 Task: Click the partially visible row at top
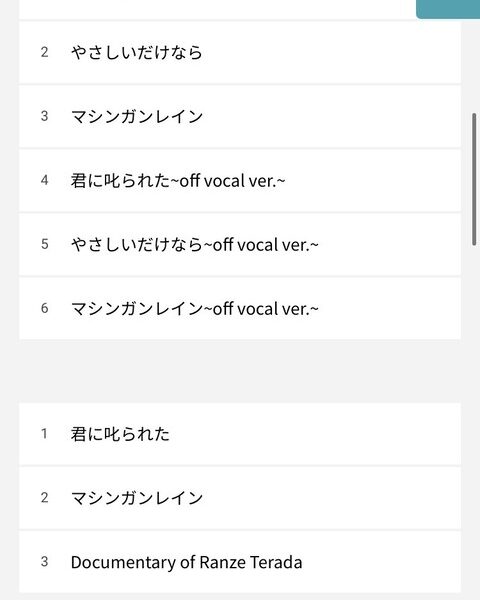[x=217, y=9]
